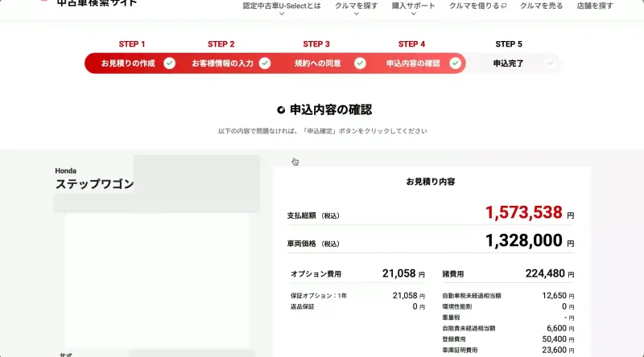Click the 自動車税未経過相当額 row label
Image resolution: width=644 pixels, height=357 pixels.
pyautogui.click(x=472, y=295)
